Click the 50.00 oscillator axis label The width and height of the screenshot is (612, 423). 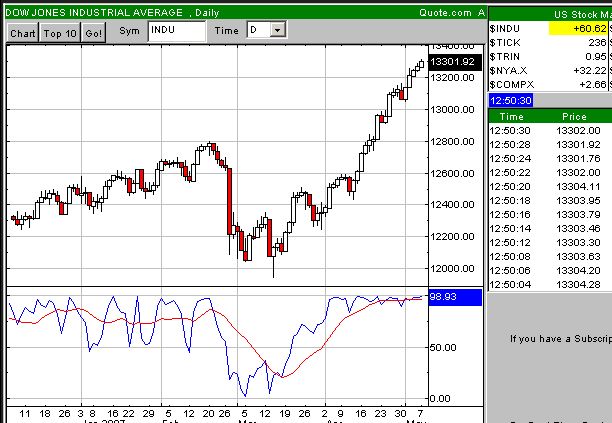(x=443, y=348)
